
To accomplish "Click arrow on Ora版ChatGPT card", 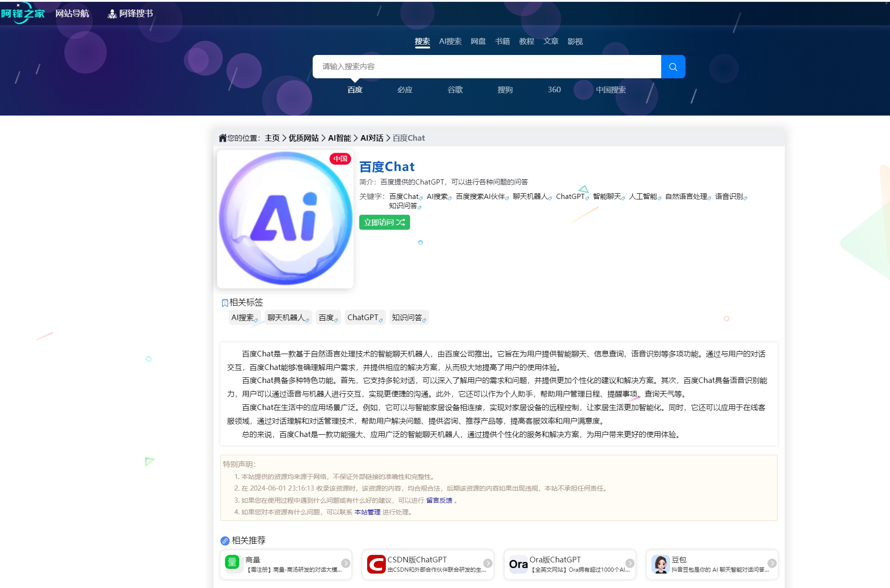I will pos(630,563).
